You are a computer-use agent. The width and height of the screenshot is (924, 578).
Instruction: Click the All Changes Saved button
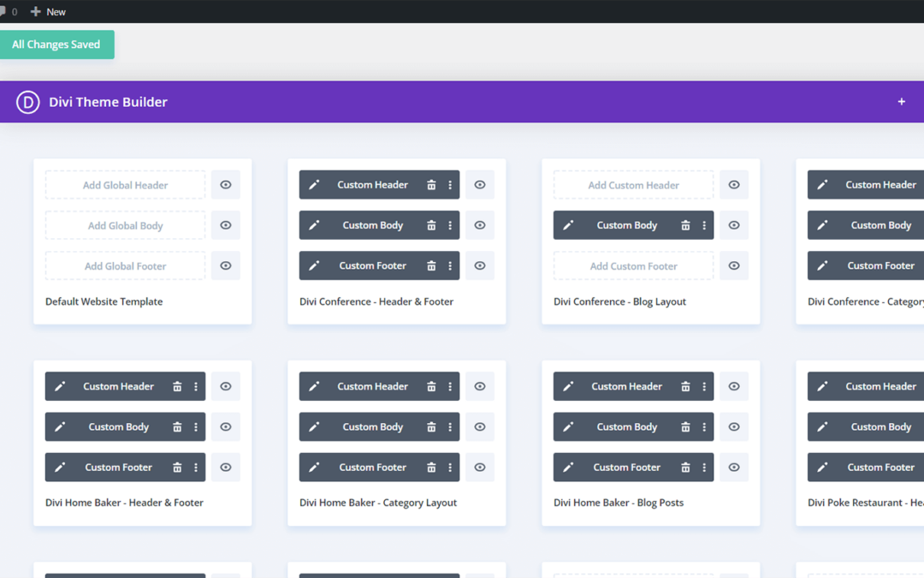(x=56, y=45)
